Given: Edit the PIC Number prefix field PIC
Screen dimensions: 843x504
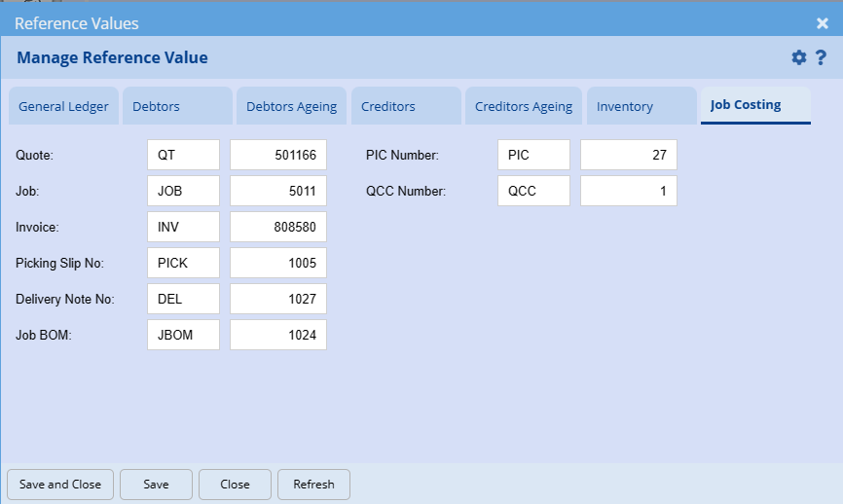Looking at the screenshot, I should click(533, 155).
